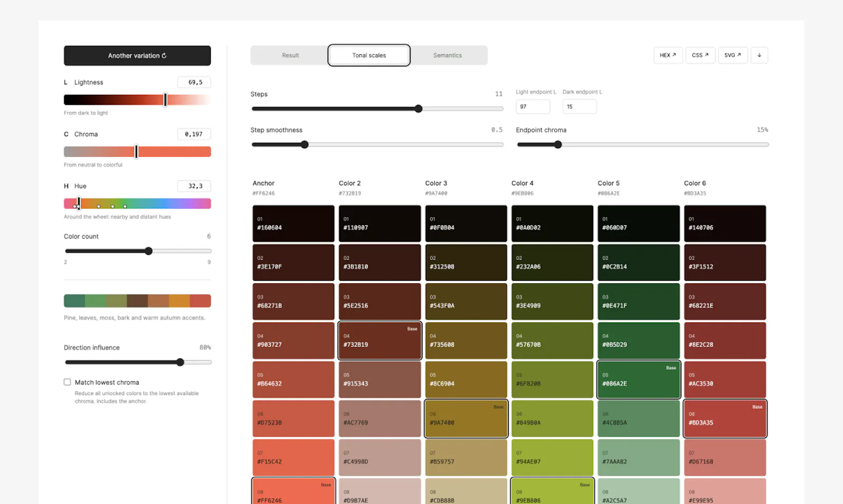Click the Color count slider knob
The image size is (843, 504).
[x=149, y=251]
